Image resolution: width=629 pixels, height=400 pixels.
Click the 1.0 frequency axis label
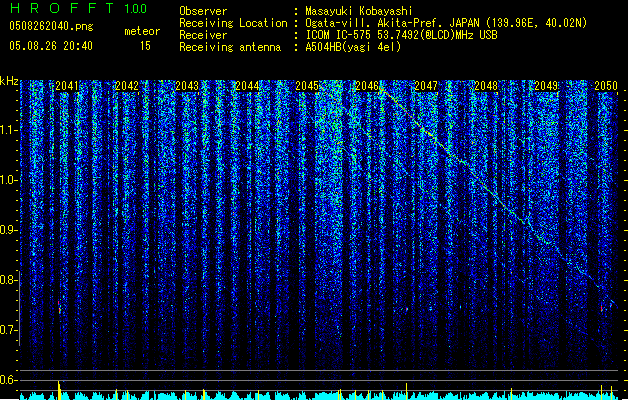coord(8,180)
